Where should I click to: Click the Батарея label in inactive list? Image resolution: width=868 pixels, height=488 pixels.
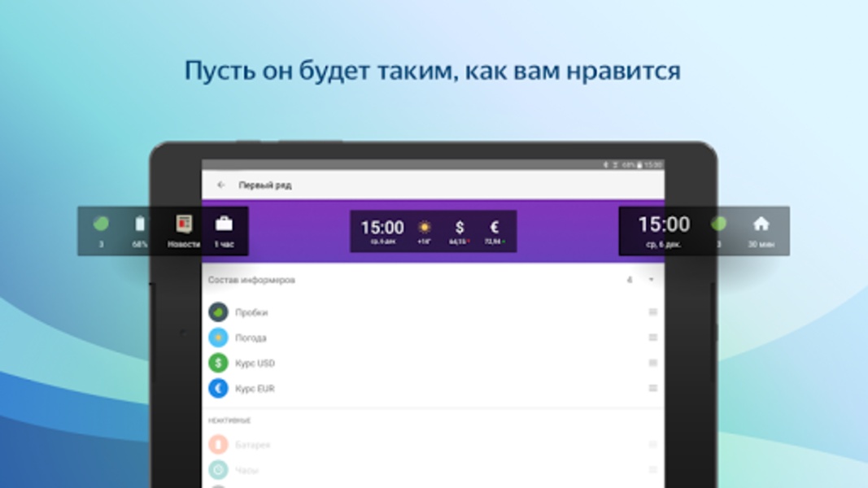click(252, 445)
